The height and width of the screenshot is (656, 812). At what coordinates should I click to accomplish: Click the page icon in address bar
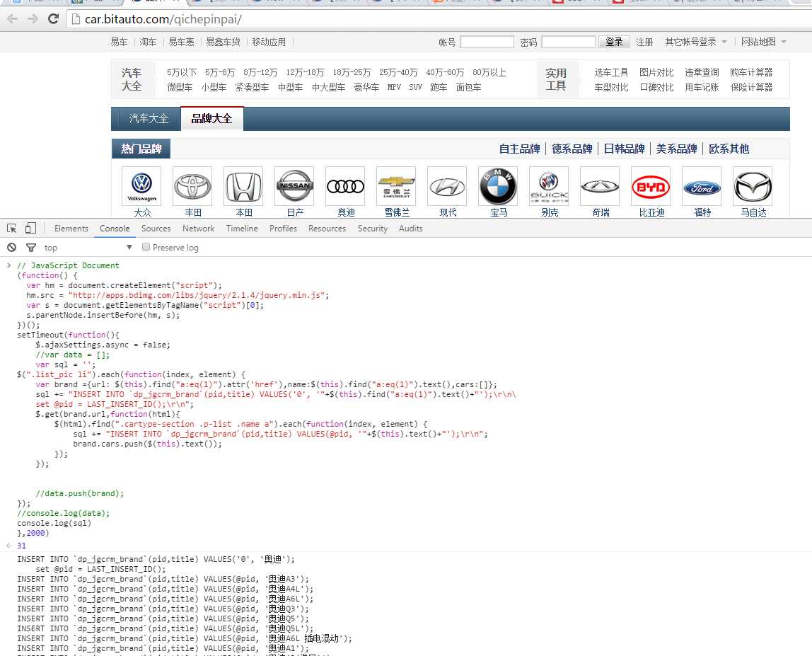76,20
